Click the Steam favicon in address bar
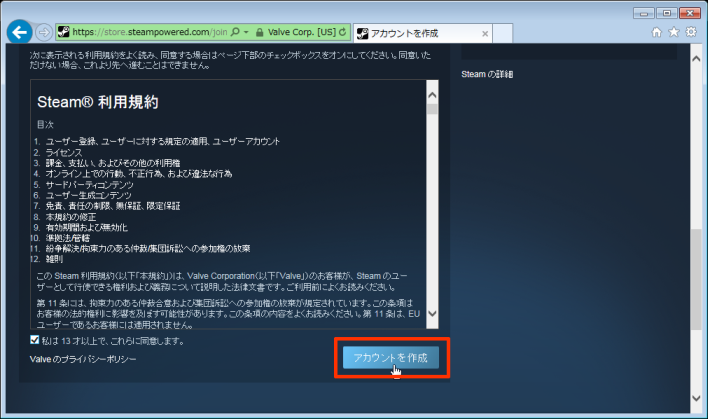 coord(63,32)
